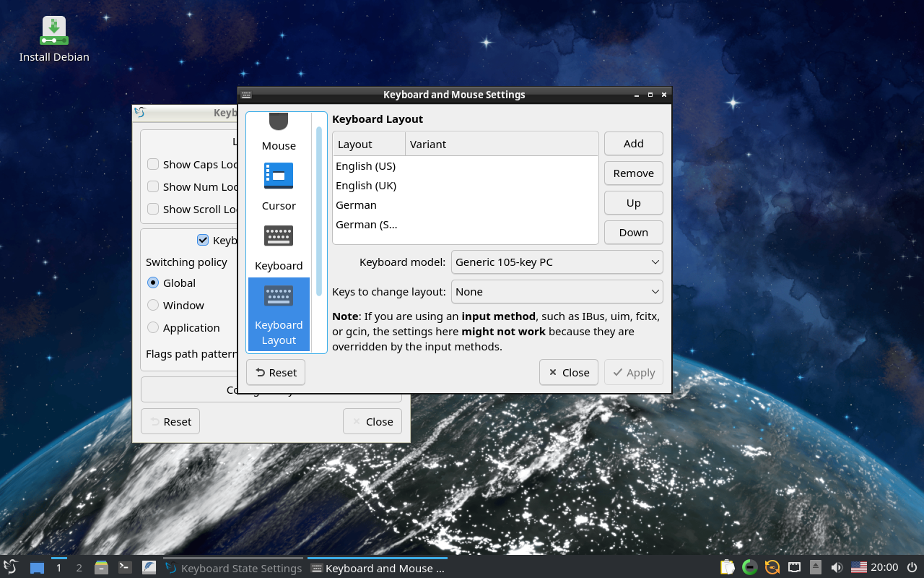
Task: Expand the Keys to change layout dropdown
Action: pos(557,292)
